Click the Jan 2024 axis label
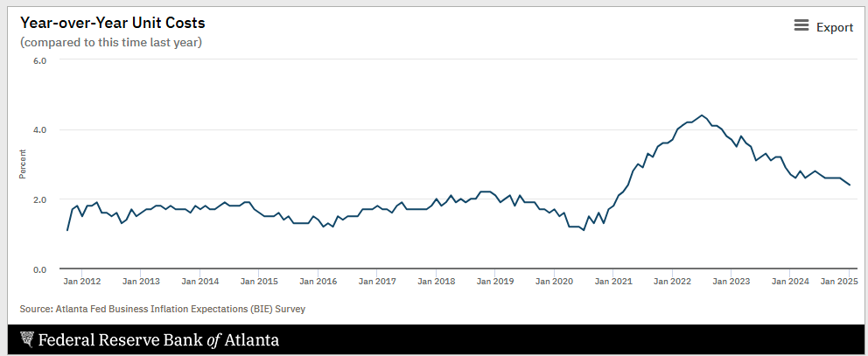This screenshot has width=868, height=356. click(790, 282)
